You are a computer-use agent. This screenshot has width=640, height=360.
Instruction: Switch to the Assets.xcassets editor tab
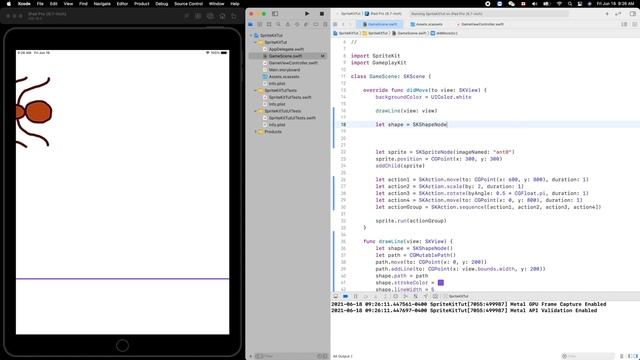[427, 24]
